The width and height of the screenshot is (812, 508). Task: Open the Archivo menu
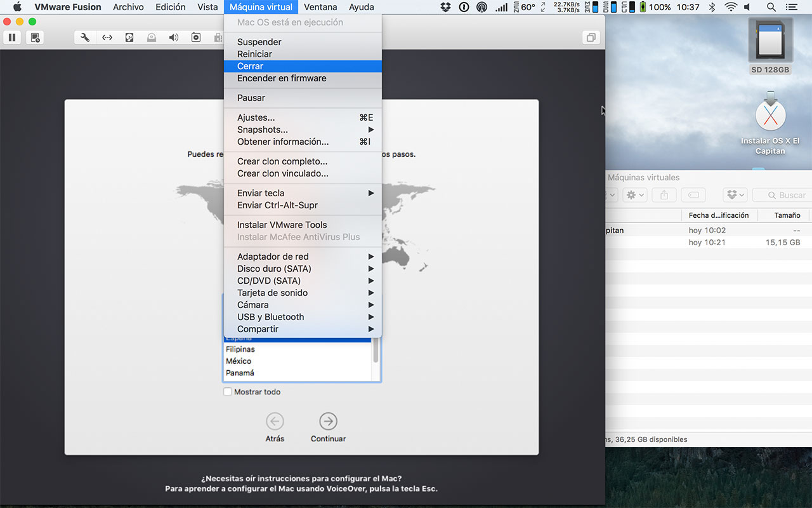click(128, 7)
